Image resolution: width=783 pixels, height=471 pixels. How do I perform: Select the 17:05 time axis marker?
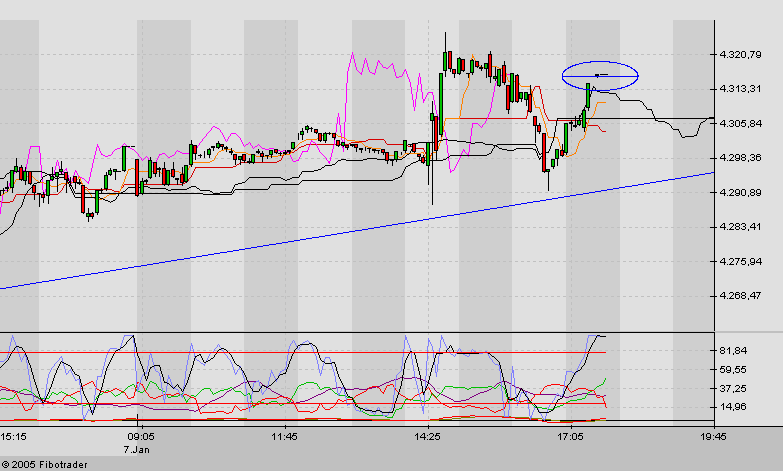pos(571,437)
